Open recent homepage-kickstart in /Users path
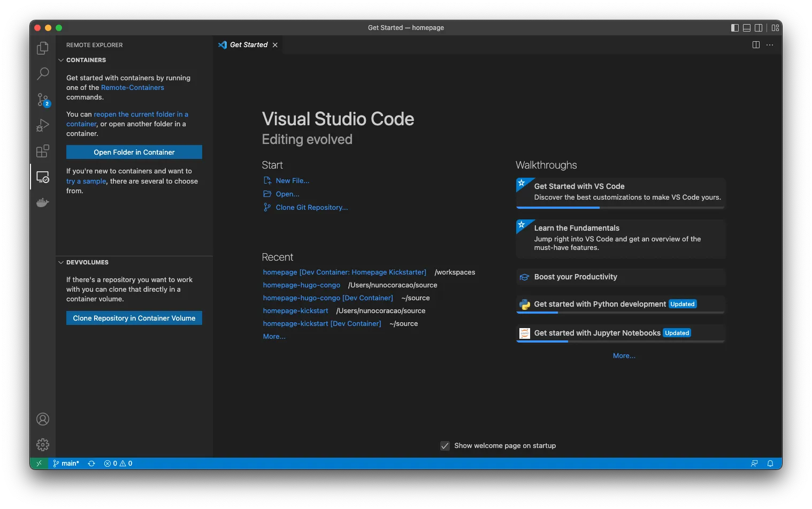Screen dimensions: 812x509 tap(295, 311)
